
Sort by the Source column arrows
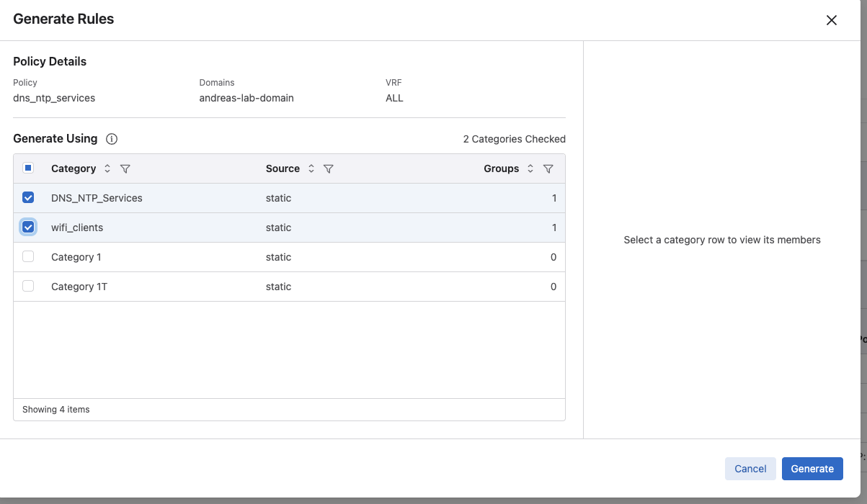point(311,168)
